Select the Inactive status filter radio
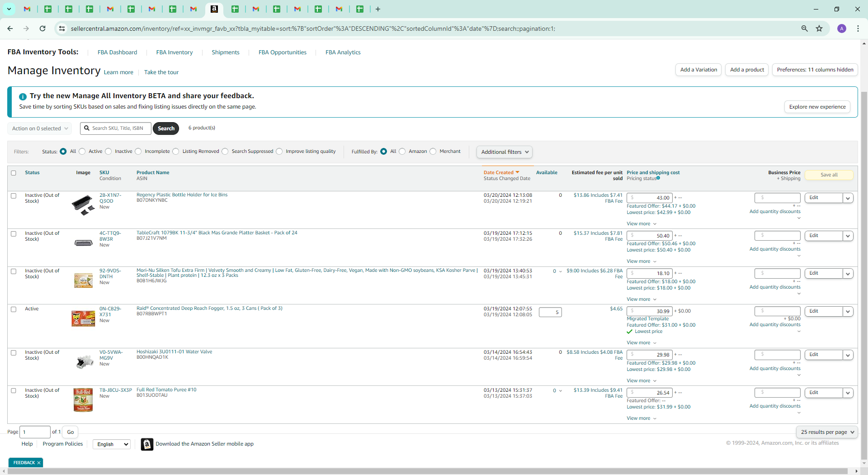868x475 pixels. (108, 152)
